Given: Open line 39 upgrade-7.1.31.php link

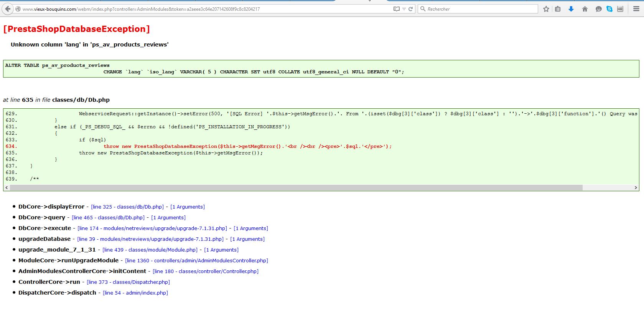Looking at the screenshot, I should 150,239.
